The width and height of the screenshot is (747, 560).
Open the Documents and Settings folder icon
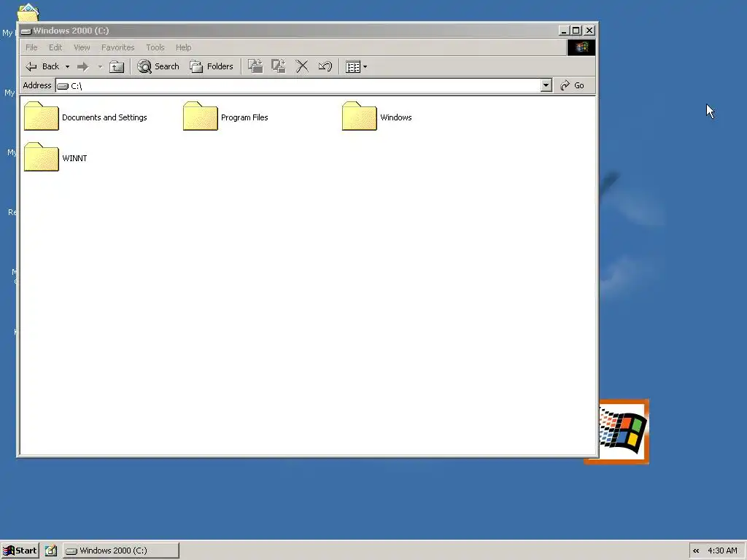tap(42, 116)
